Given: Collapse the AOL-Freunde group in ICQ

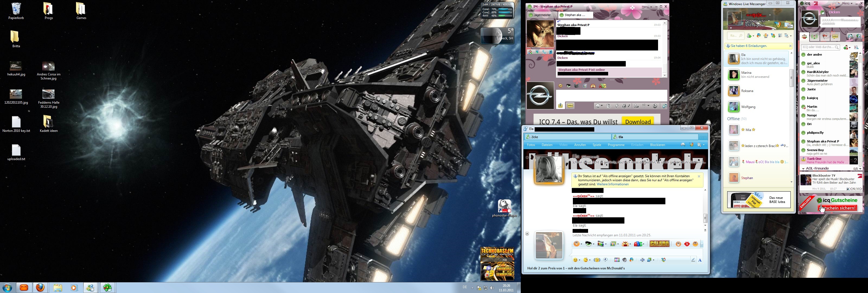Looking at the screenshot, I should pos(803,168).
